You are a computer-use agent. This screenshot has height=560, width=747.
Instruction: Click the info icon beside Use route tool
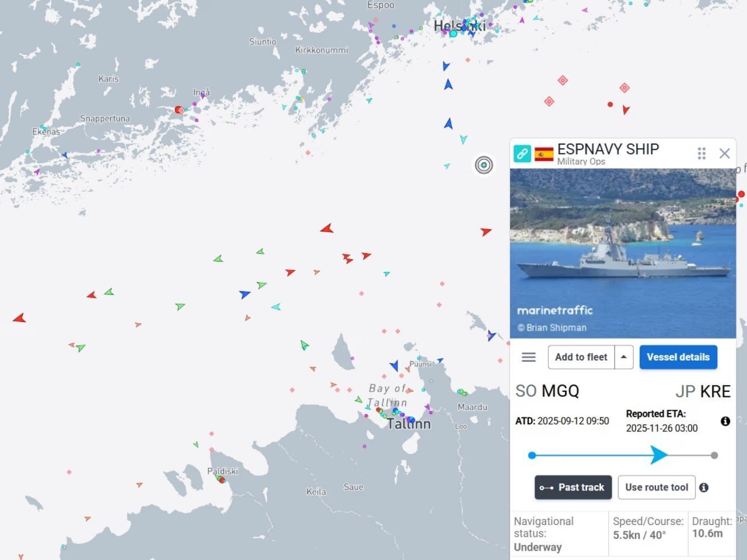pos(704,488)
